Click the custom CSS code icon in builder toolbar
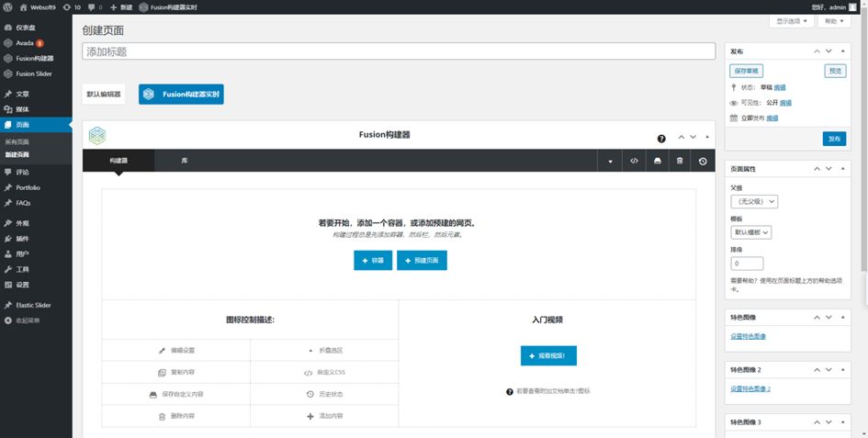868x438 pixels. tap(634, 161)
